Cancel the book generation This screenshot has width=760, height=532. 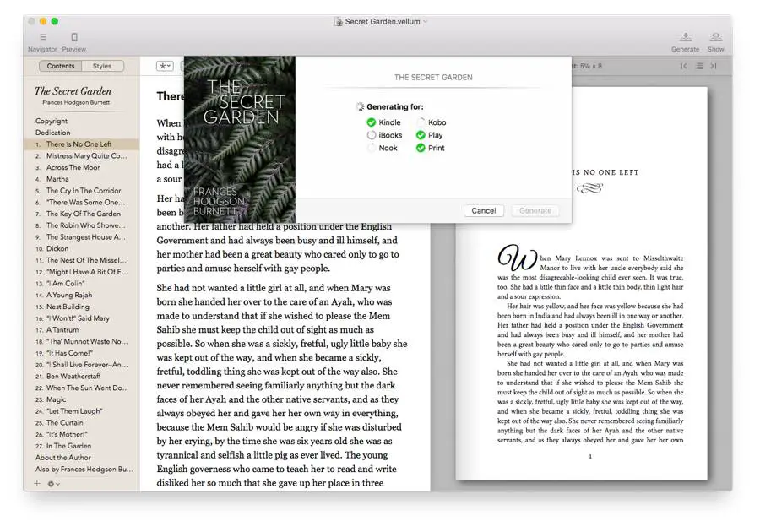484,211
